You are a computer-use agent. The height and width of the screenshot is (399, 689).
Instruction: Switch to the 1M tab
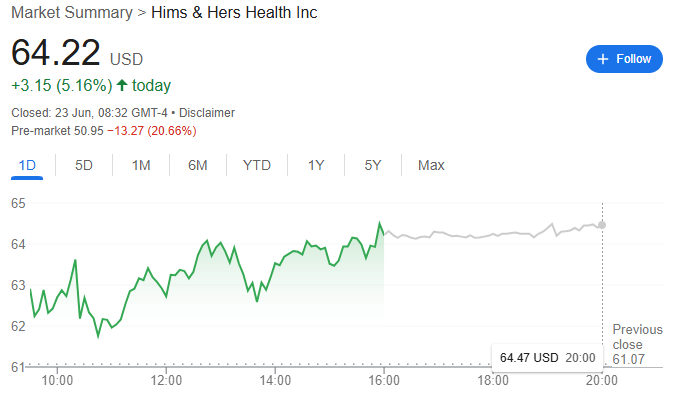(141, 165)
